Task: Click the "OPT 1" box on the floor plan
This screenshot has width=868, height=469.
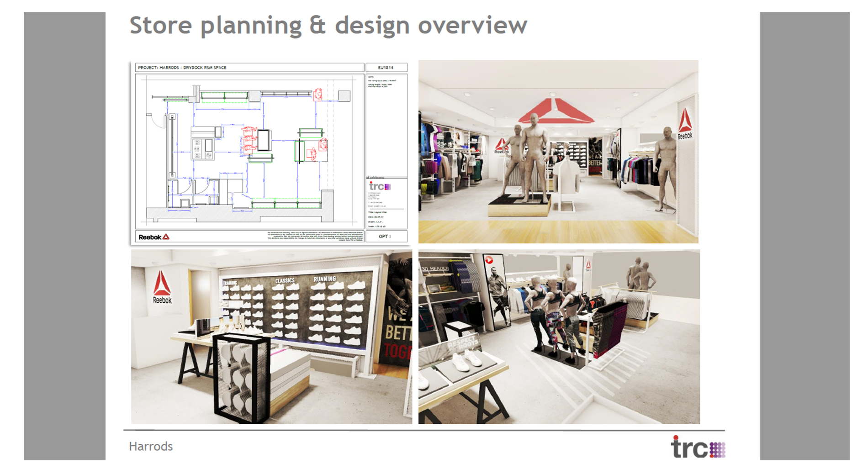Action: (386, 237)
